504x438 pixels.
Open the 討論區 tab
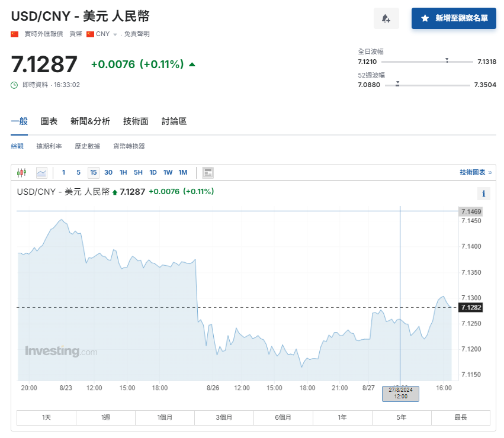174,121
